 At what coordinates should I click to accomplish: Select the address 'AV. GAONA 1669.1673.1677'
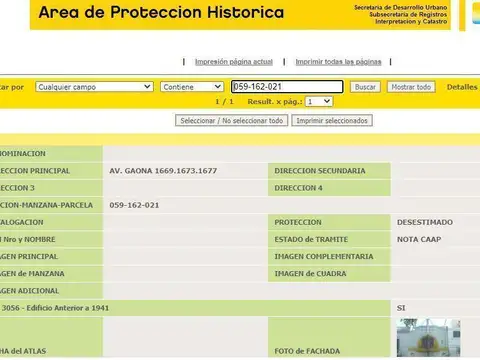163,171
